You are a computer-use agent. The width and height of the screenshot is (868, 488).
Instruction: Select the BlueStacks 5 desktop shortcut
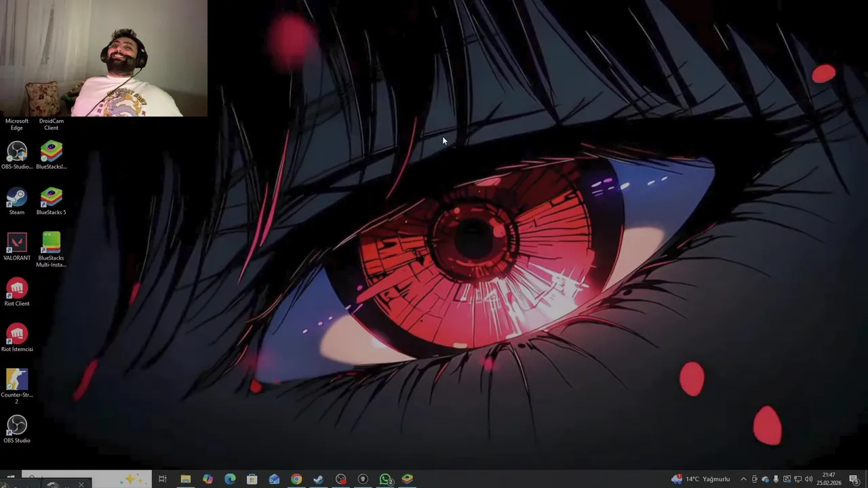(x=51, y=201)
